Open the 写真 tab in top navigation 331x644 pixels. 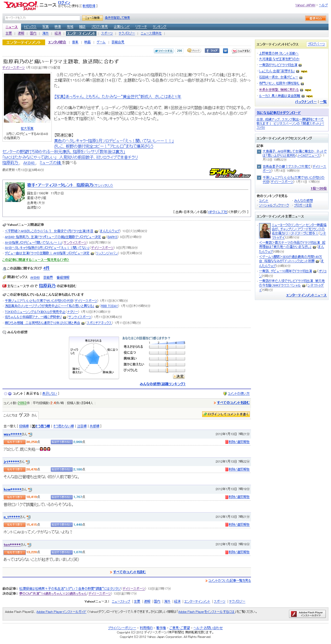45,27
